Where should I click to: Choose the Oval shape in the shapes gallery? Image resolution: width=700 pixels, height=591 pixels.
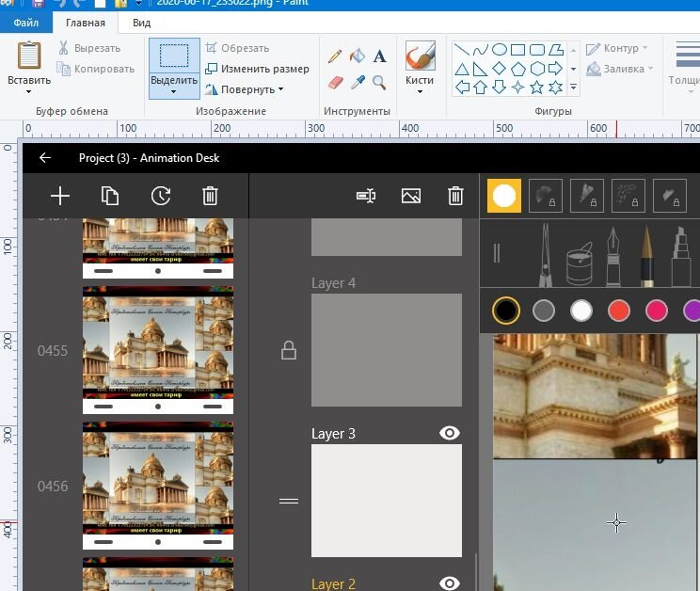499,50
